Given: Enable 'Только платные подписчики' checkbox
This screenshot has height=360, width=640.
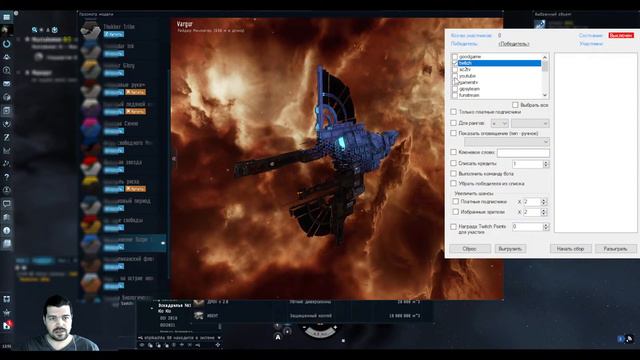Looking at the screenshot, I should tap(453, 112).
